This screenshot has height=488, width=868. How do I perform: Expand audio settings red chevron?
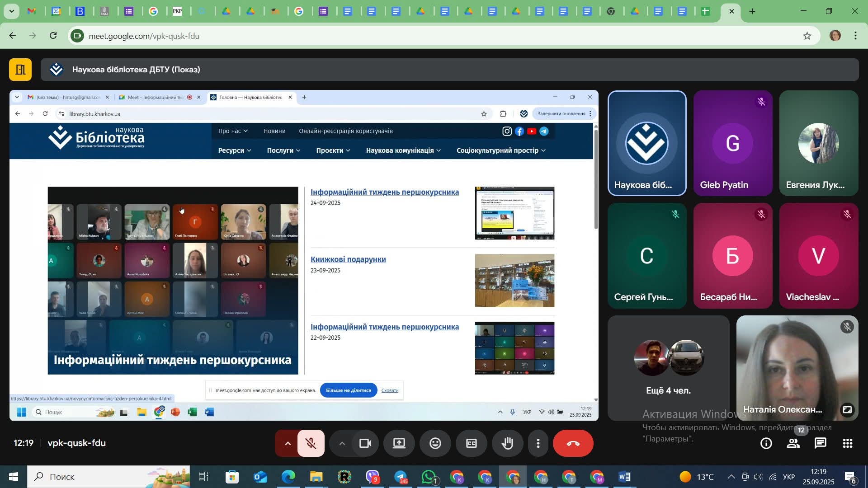point(287,443)
